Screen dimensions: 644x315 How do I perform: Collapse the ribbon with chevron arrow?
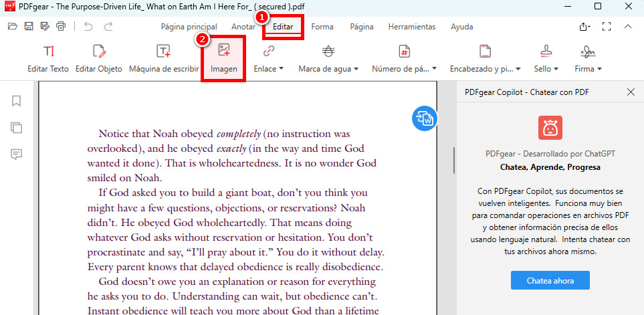(628, 27)
